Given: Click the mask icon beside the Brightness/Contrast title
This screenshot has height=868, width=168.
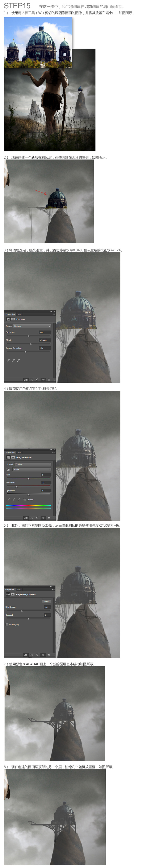Looking at the screenshot, I should [x=13, y=594].
